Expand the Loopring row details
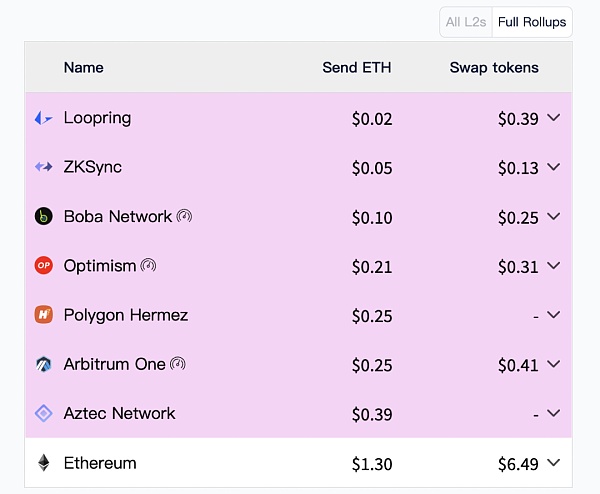This screenshot has width=600, height=494. tap(554, 118)
